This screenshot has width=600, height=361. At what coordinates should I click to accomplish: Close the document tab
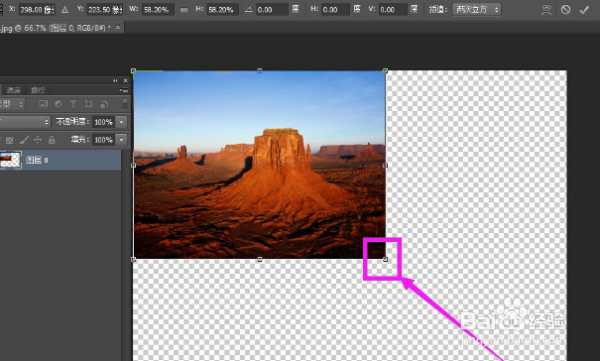[x=118, y=27]
